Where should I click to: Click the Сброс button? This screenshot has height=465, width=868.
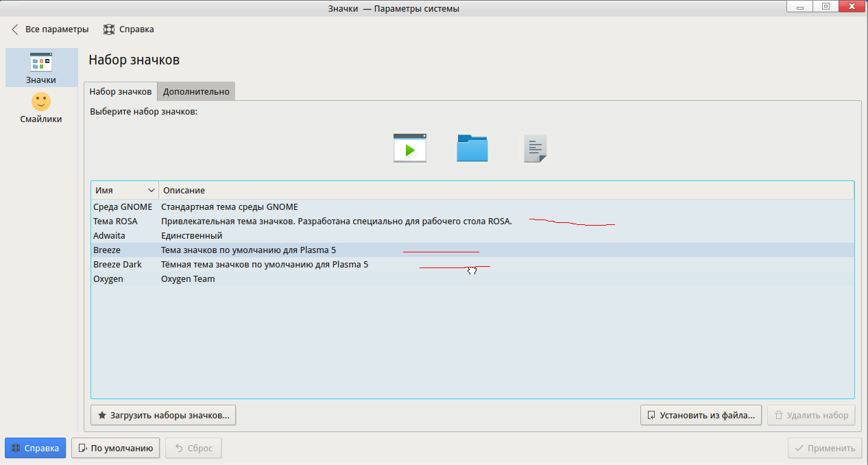coord(193,448)
